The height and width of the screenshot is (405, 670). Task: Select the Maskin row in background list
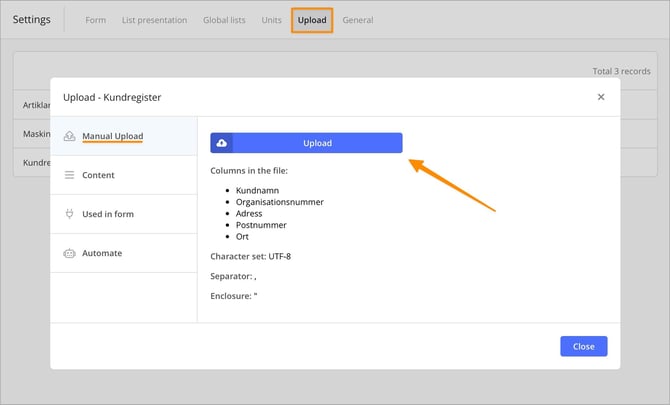click(37, 134)
